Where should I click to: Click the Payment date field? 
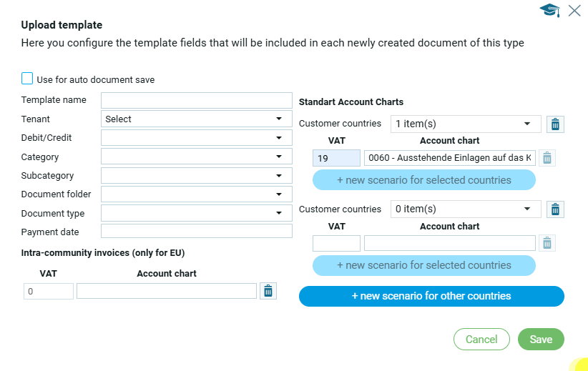(x=197, y=232)
